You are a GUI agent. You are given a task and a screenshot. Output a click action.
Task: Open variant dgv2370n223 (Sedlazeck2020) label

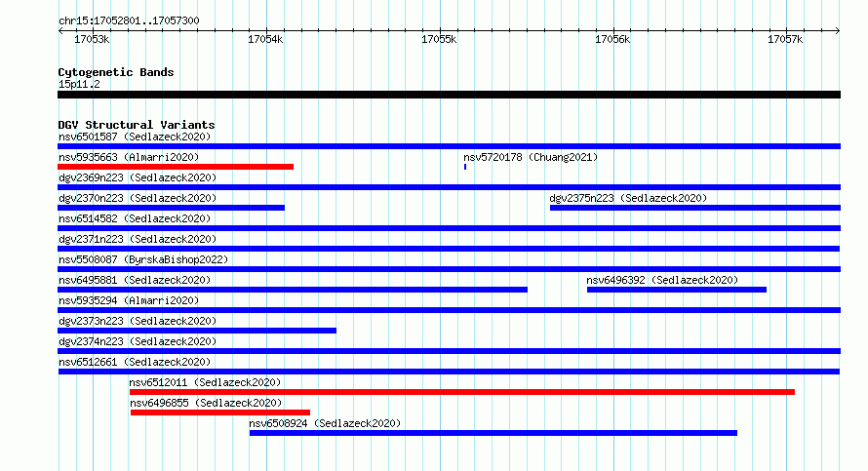(138, 198)
